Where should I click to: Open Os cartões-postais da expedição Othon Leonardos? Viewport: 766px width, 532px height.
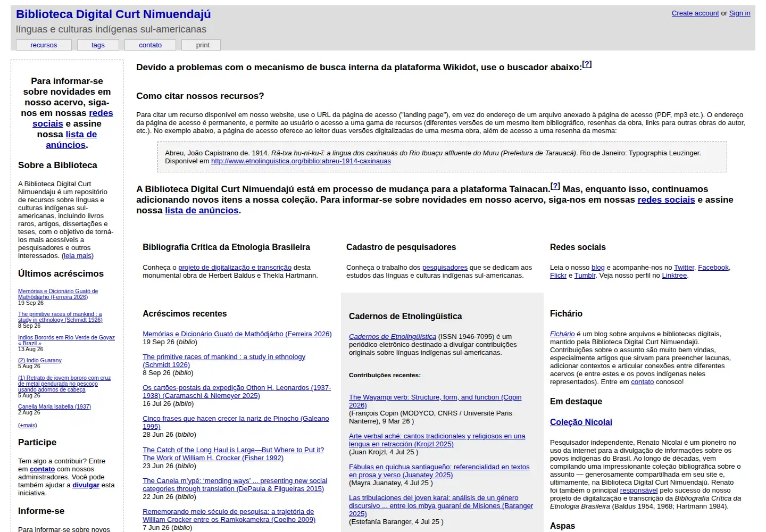237,392
